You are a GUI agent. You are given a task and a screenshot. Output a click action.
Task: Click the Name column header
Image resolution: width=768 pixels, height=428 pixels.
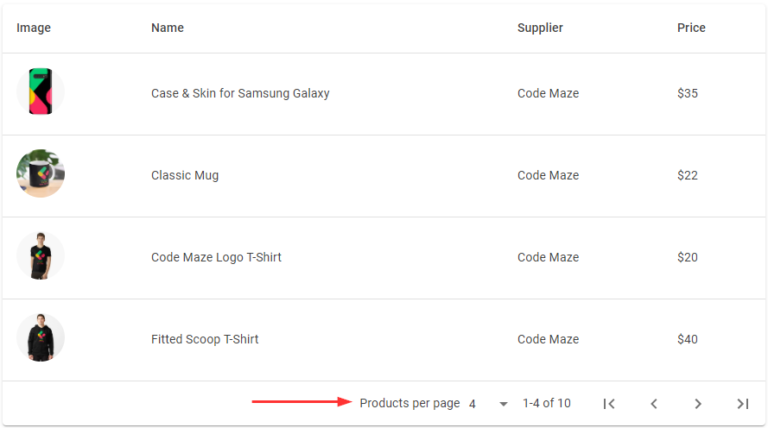167,28
